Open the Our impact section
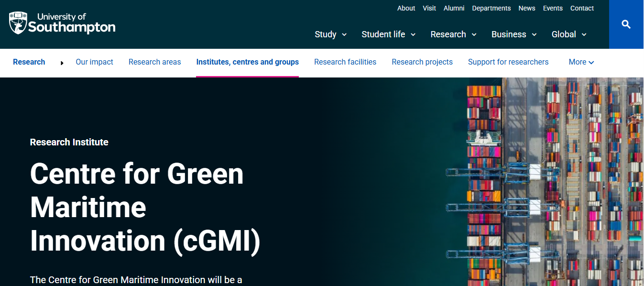 click(x=94, y=62)
